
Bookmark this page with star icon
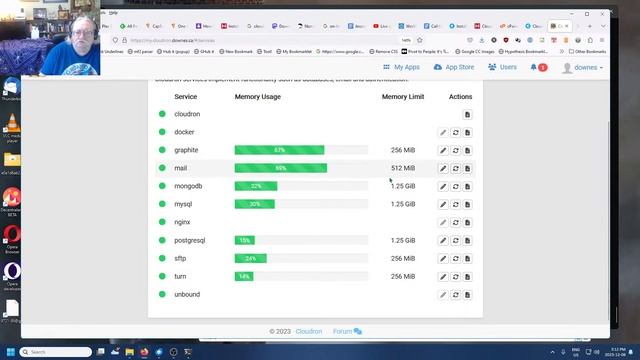click(420, 40)
